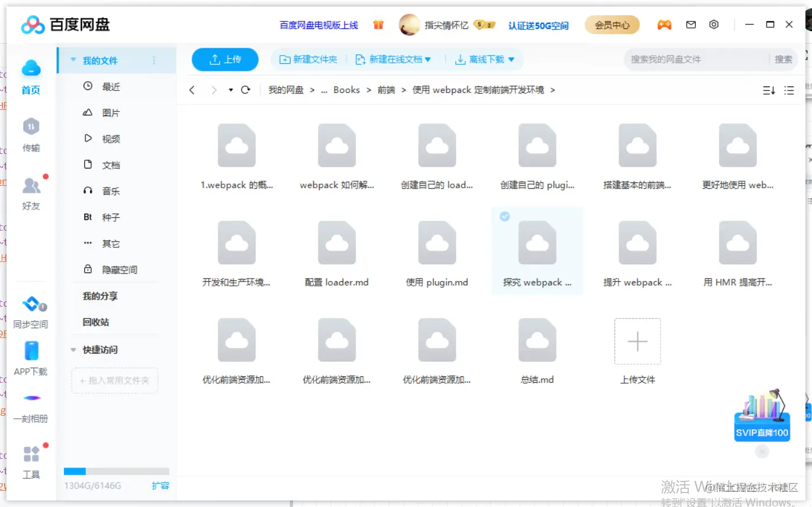Open the mail messages icon
The width and height of the screenshot is (812, 507).
click(x=691, y=24)
